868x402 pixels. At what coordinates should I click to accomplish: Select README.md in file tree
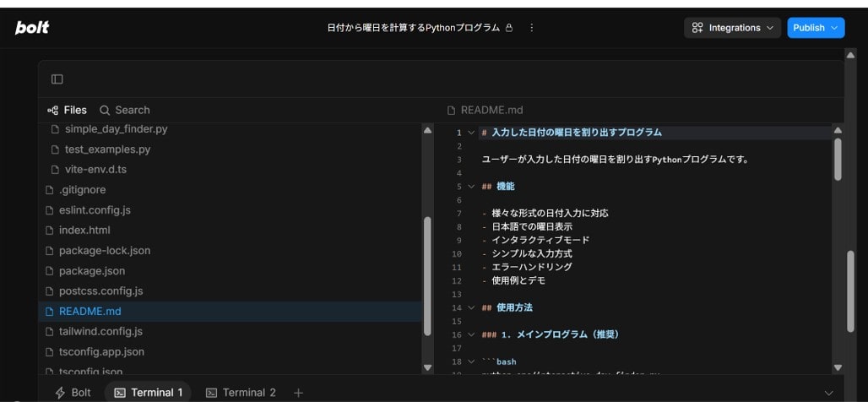point(230,312)
